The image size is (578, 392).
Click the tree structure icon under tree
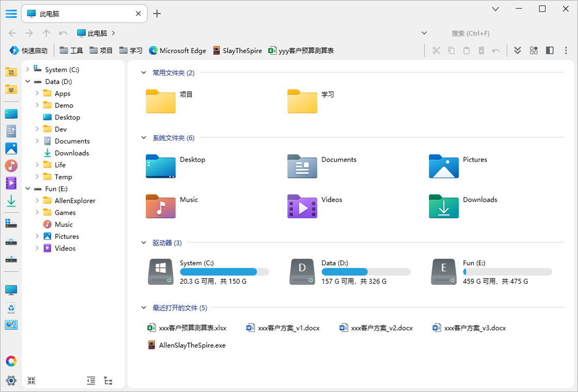108,381
